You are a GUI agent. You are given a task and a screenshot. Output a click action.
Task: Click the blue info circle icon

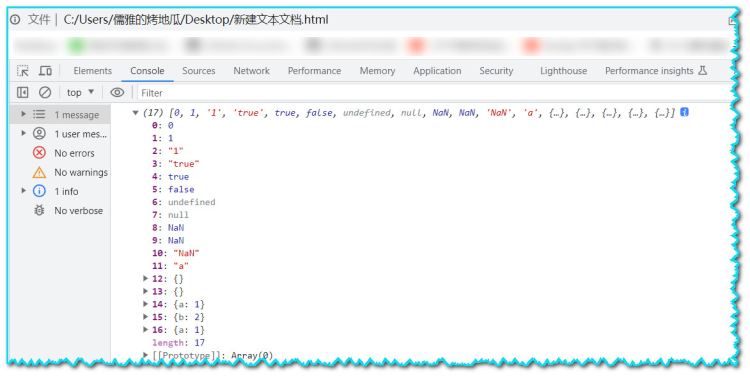(x=39, y=191)
